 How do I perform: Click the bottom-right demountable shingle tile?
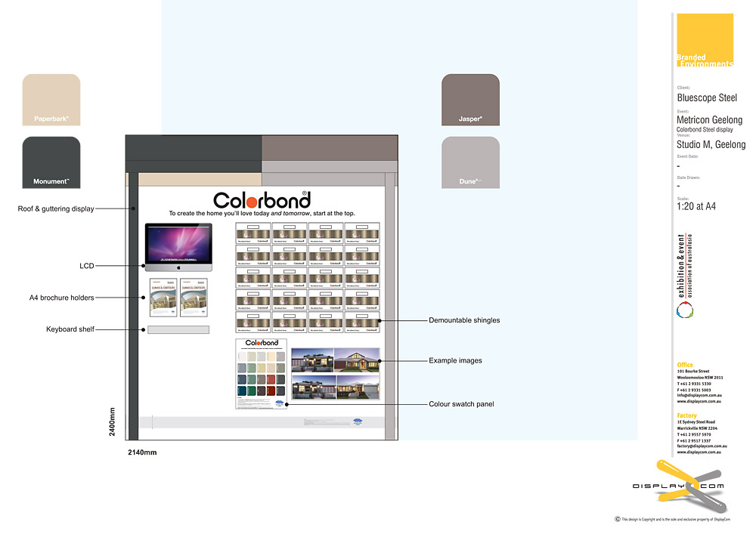pyautogui.click(x=362, y=322)
